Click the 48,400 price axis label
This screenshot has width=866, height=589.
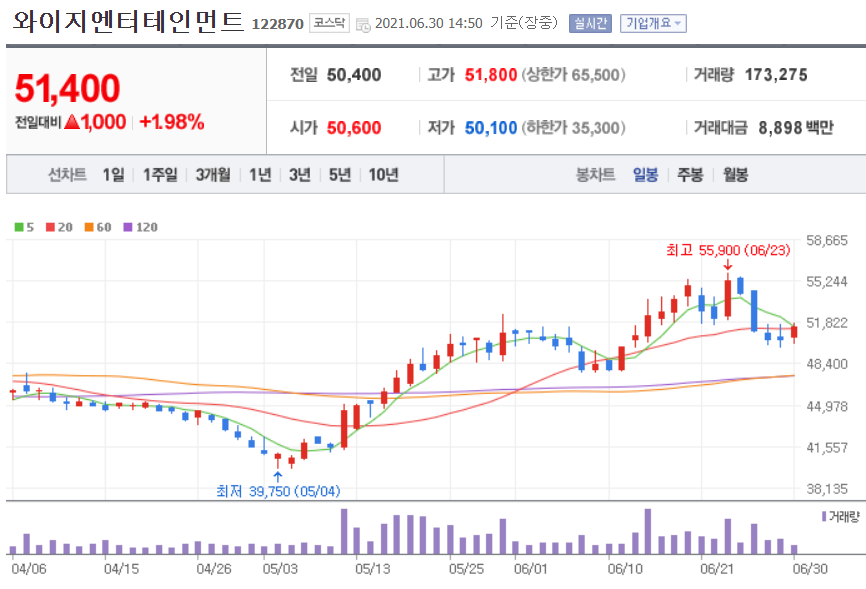827,364
